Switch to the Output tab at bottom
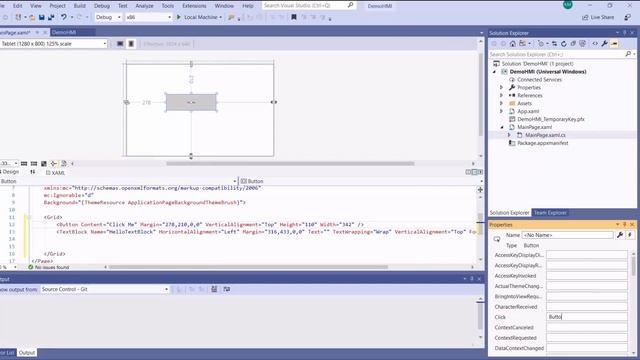This screenshot has width=640, height=360. click(x=27, y=353)
